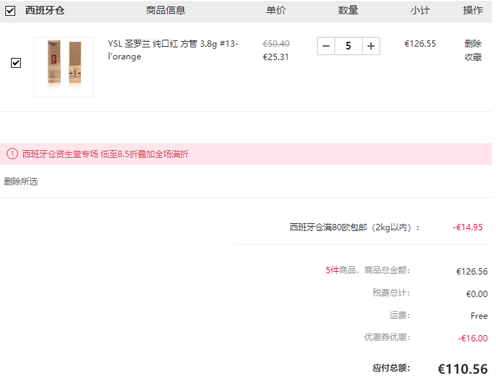496x385 pixels.
Task: Click the product total €126.56
Action: point(472,271)
